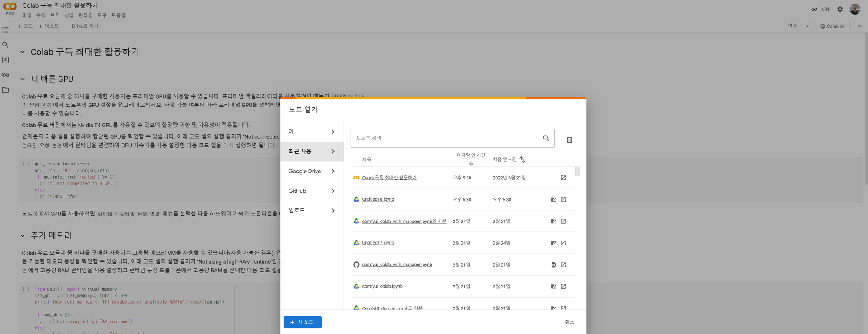The image size is (868, 334).
Task: Click the 연결 connect button
Action: pos(792,26)
